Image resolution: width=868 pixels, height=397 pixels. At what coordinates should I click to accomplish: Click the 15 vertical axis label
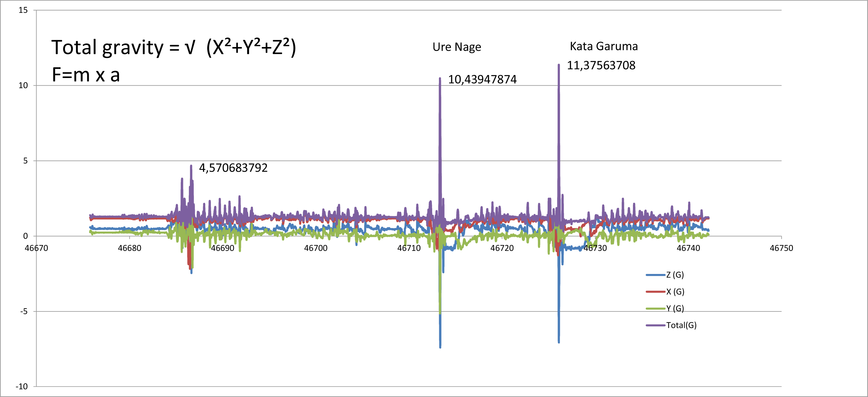23,10
